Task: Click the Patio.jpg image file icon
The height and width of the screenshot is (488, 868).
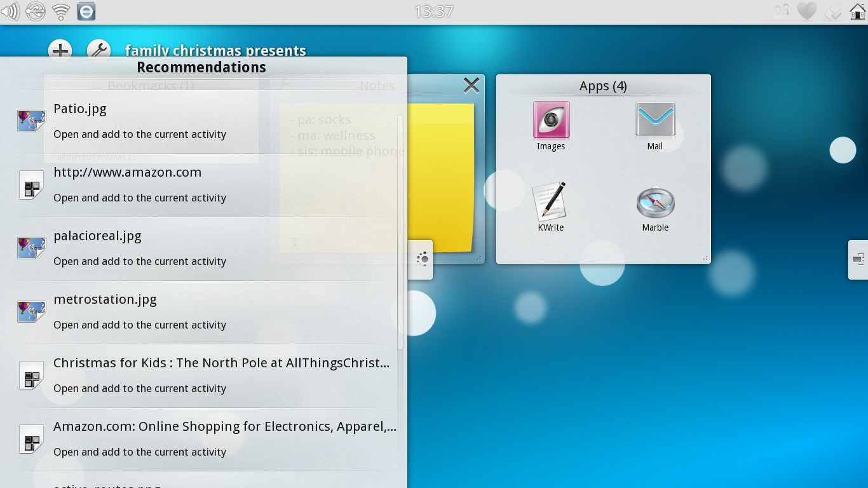Action: pyautogui.click(x=32, y=121)
